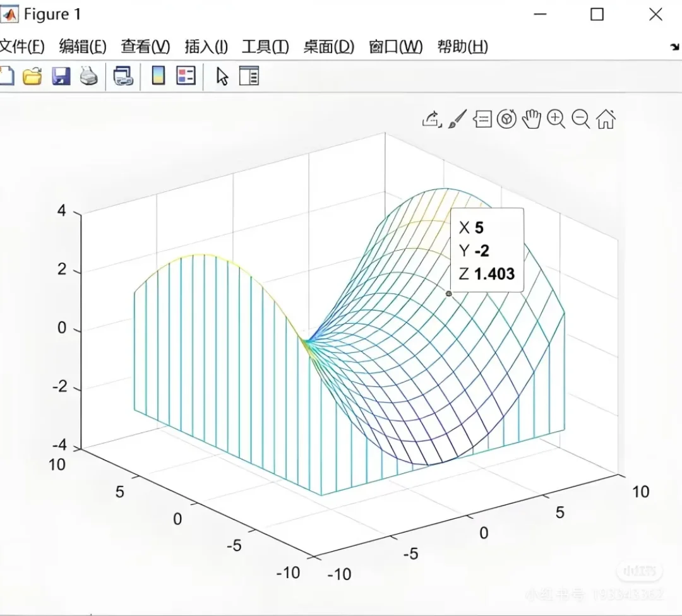This screenshot has width=682, height=616.
Task: Select the data tip showing Z 1.403
Action: [x=486, y=251]
